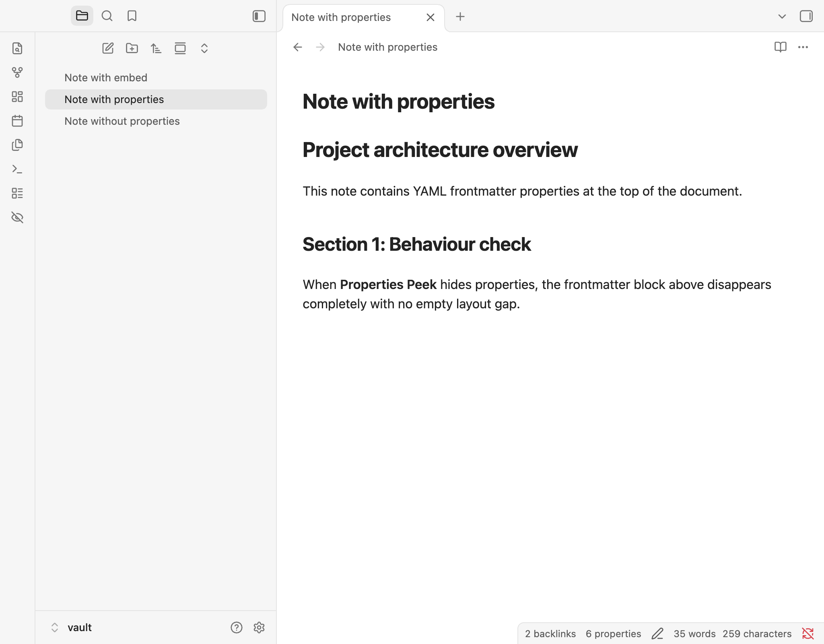Open the vault switcher dropdown
This screenshot has height=644, width=824.
72,627
